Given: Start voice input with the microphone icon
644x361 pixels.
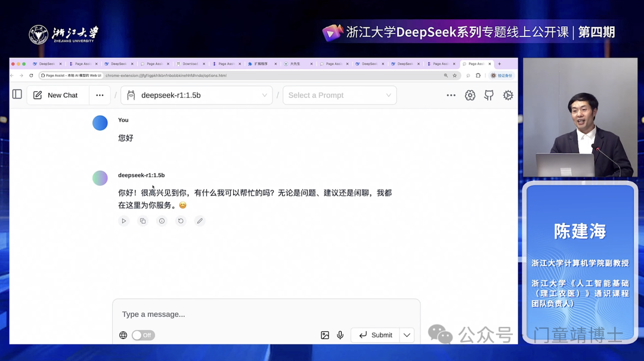Looking at the screenshot, I should coord(340,335).
